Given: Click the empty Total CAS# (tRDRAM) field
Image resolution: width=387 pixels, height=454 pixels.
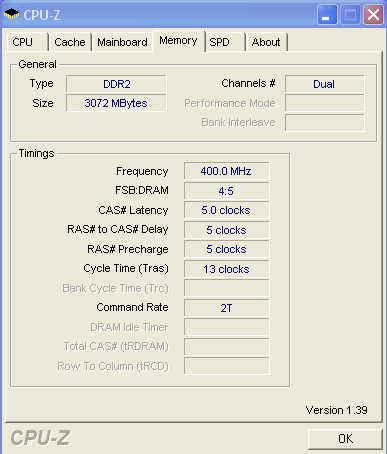Looking at the screenshot, I should coord(226,347).
